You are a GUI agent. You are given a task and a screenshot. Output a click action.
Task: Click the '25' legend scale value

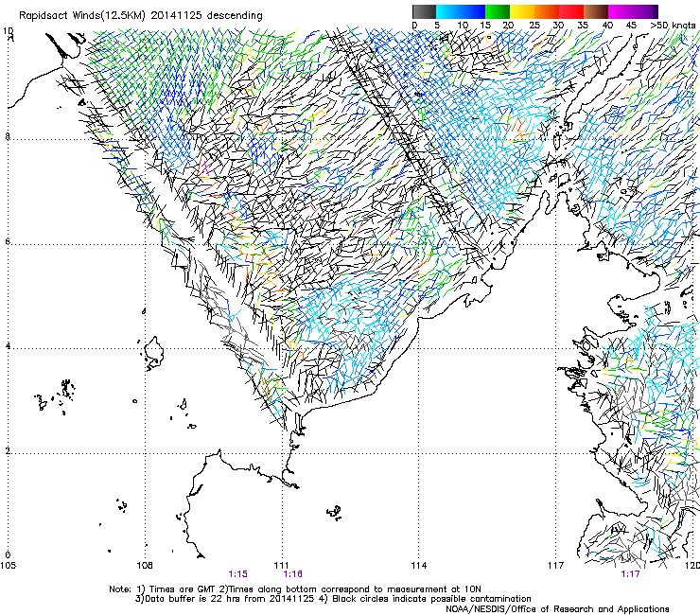pyautogui.click(x=534, y=25)
